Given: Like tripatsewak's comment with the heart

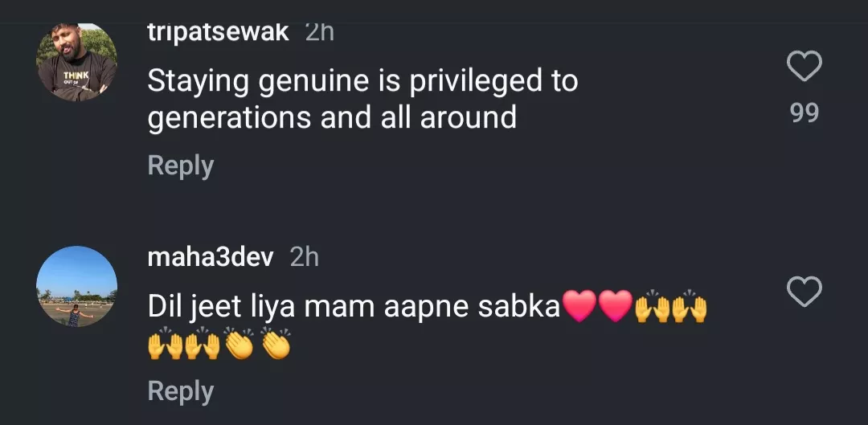Looking at the screenshot, I should (804, 67).
